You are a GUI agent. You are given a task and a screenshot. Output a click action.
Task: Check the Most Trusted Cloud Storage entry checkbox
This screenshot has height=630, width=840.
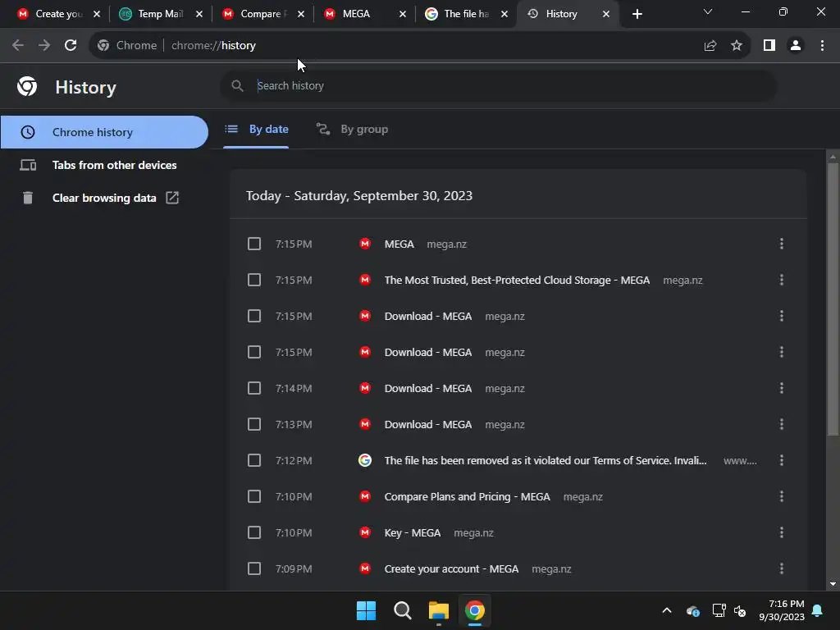pos(254,280)
